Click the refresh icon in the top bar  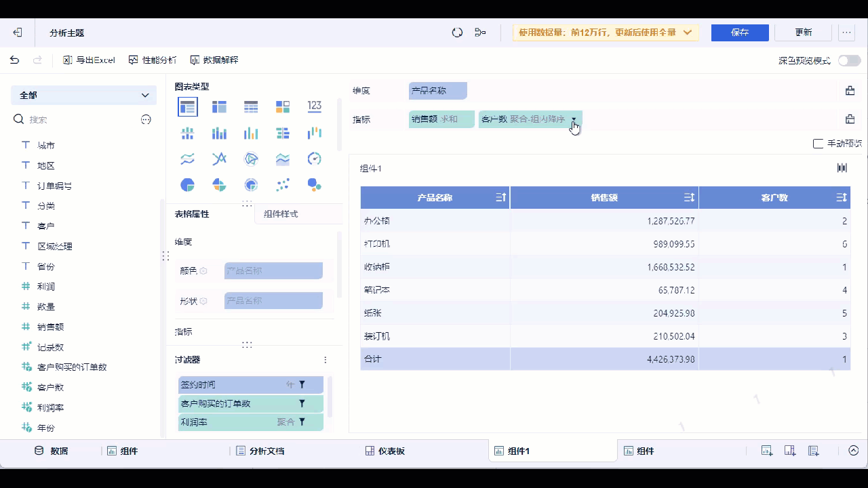point(455,32)
